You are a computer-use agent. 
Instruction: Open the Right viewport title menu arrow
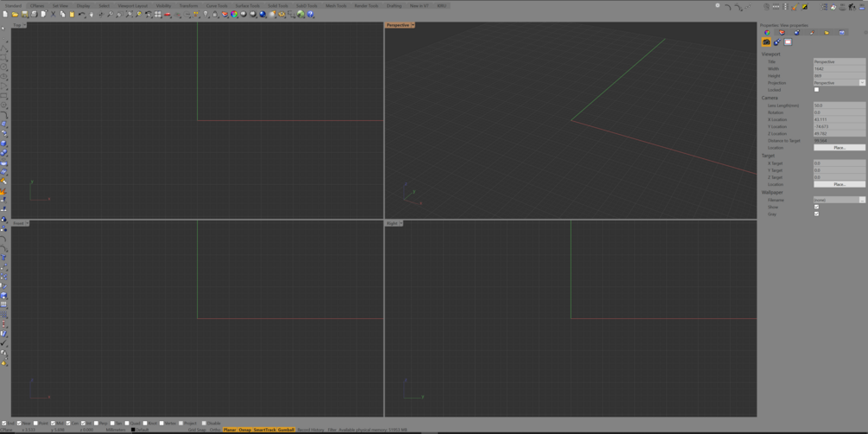(x=401, y=223)
